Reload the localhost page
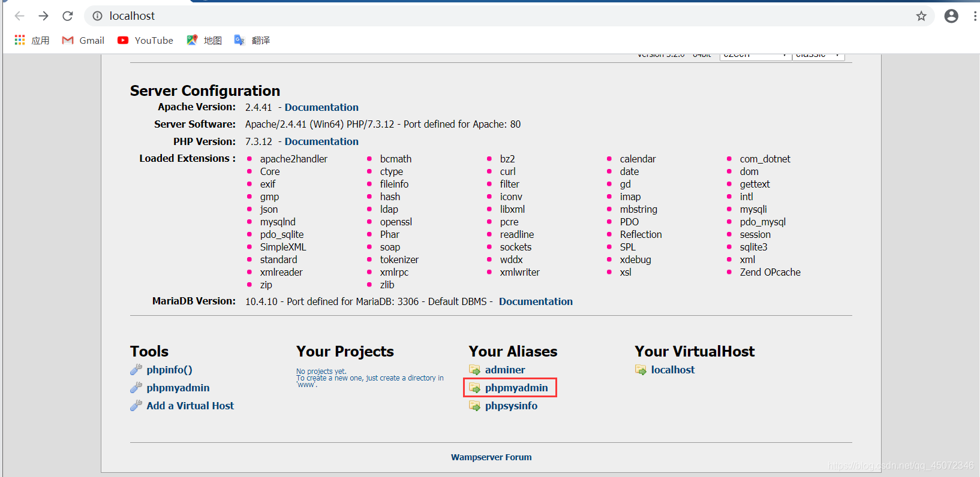 [68, 16]
